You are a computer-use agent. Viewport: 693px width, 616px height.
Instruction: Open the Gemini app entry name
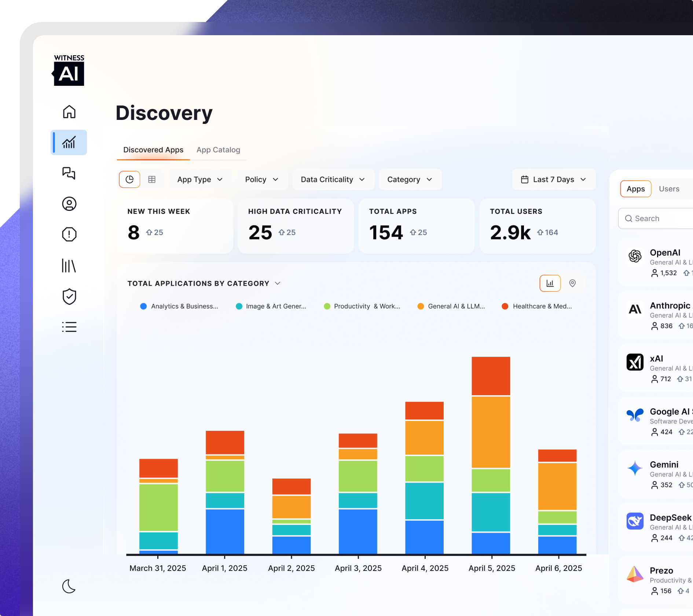664,465
